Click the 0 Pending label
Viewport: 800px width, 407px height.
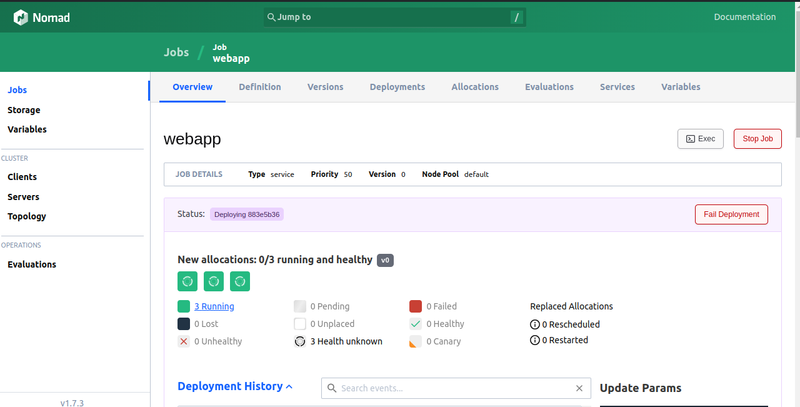(330, 306)
